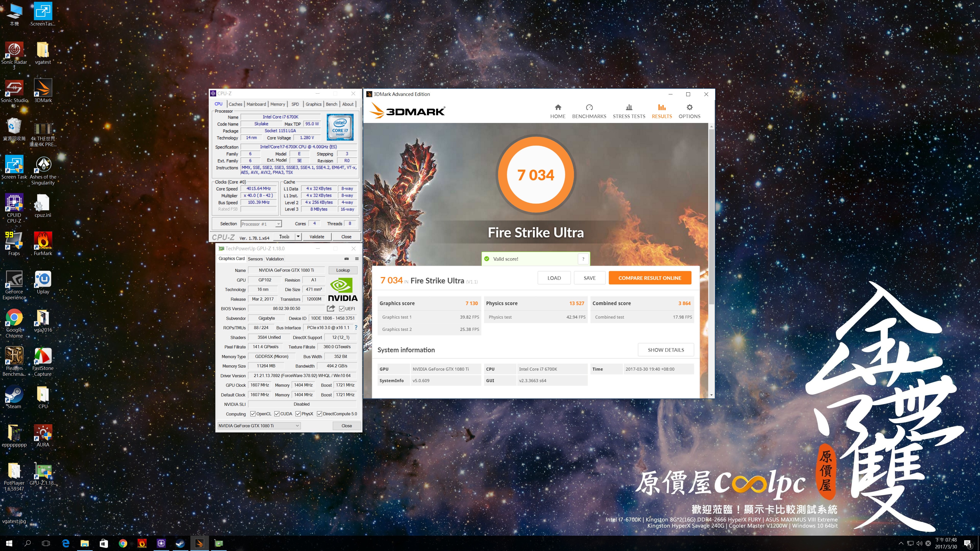Image resolution: width=980 pixels, height=551 pixels.
Task: Click SAVE button in 3DMark
Action: [x=590, y=278]
